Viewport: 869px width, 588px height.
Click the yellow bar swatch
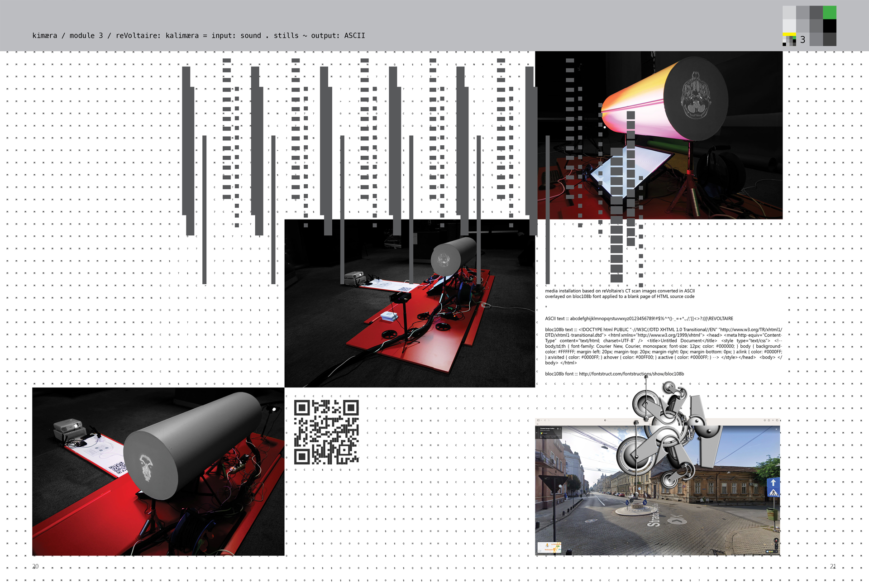(789, 34)
